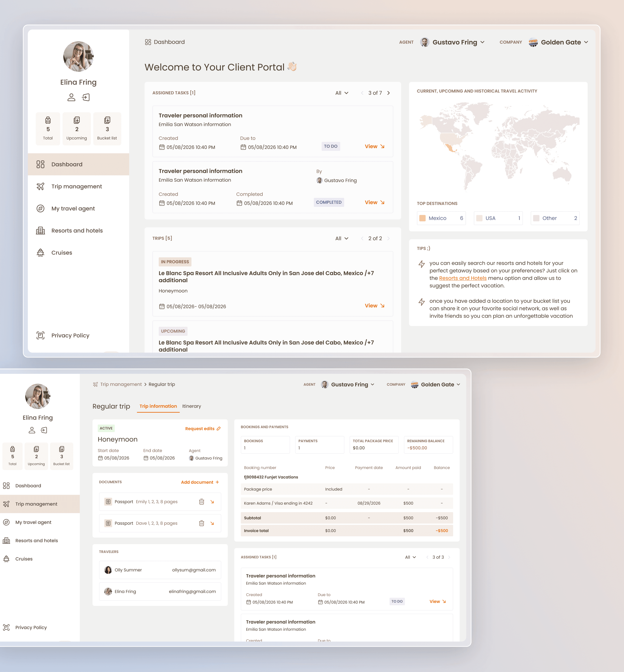View the TO DO task in the trip window
624x672 pixels.
tap(438, 601)
